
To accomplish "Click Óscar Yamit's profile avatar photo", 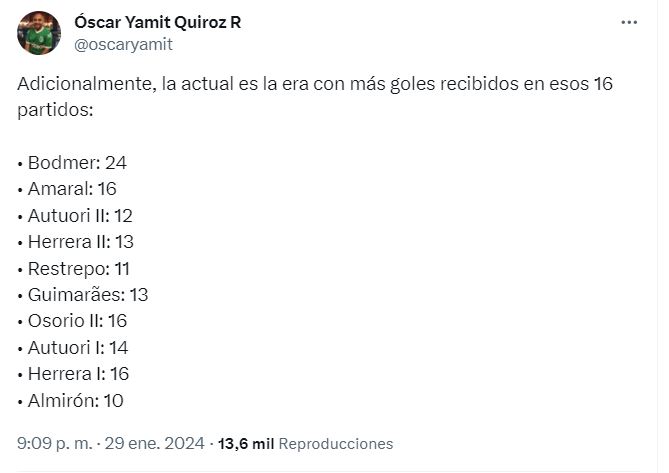I will 39,33.
